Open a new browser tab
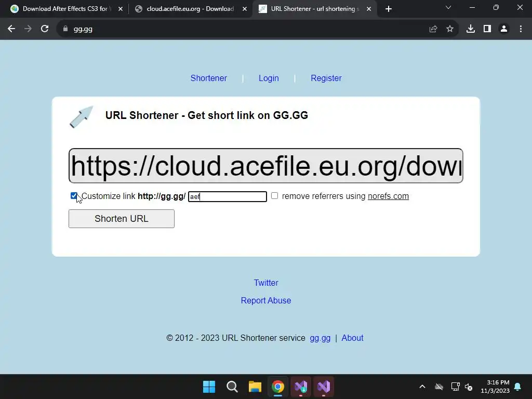 tap(389, 9)
